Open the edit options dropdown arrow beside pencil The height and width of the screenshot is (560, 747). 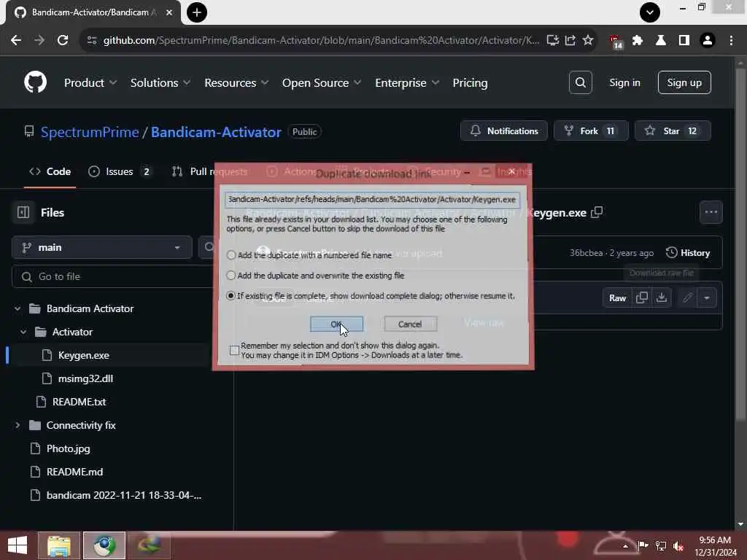(x=707, y=297)
